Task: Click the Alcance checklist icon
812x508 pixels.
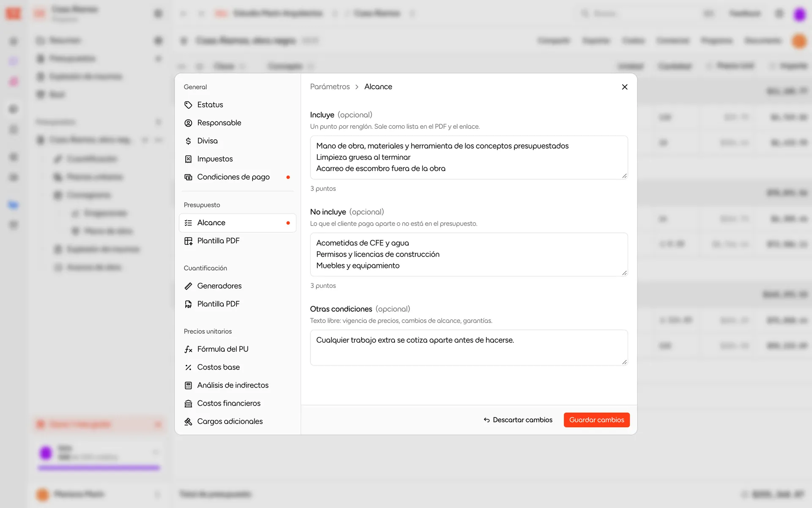Action: (x=188, y=223)
